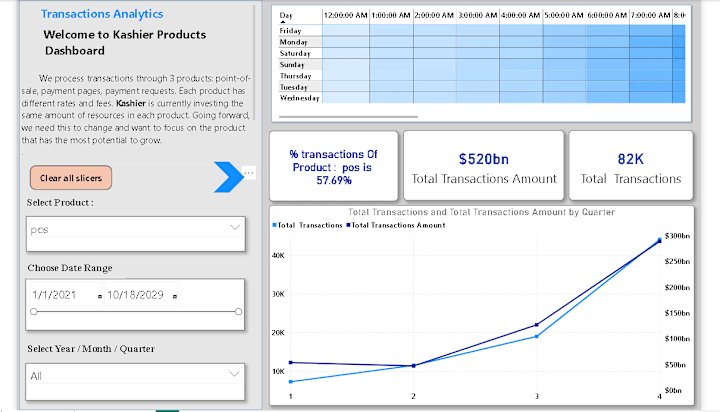The image size is (720, 412).
Task: Sort by the Day column header
Action: [x=286, y=15]
